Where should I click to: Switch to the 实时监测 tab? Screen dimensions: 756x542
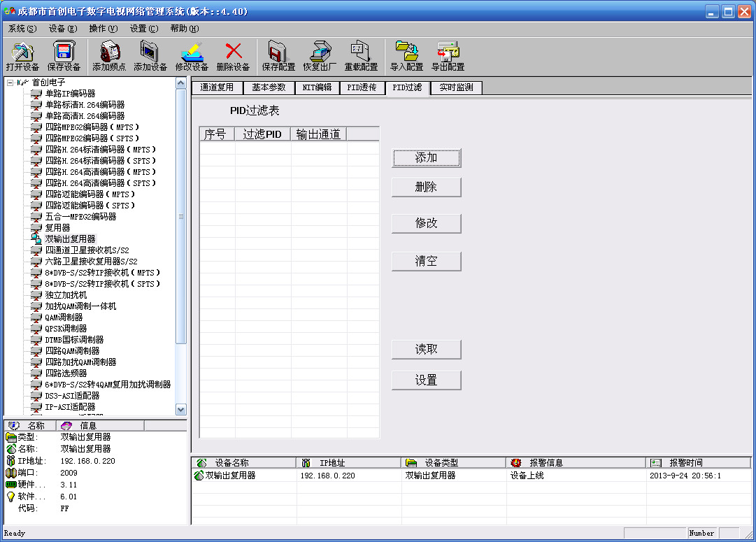456,87
